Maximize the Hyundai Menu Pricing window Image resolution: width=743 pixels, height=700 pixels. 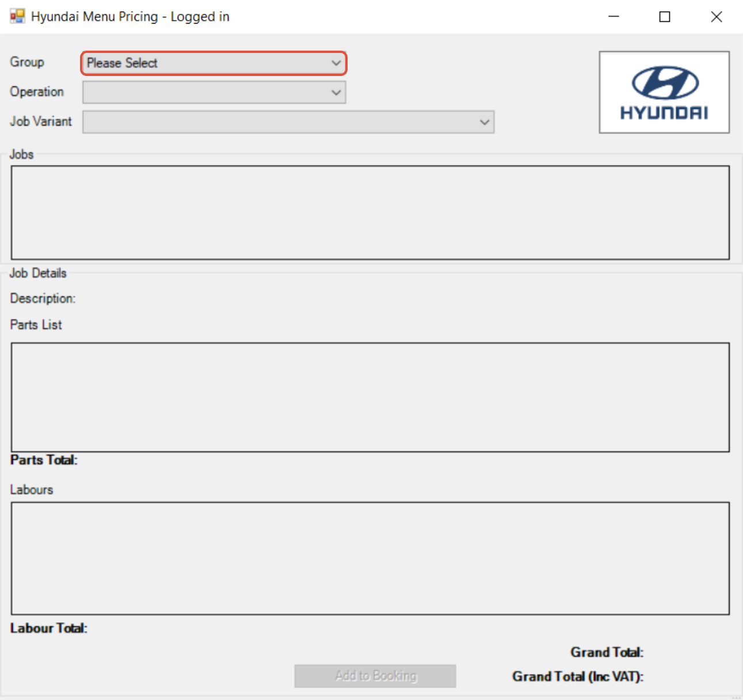click(x=665, y=17)
